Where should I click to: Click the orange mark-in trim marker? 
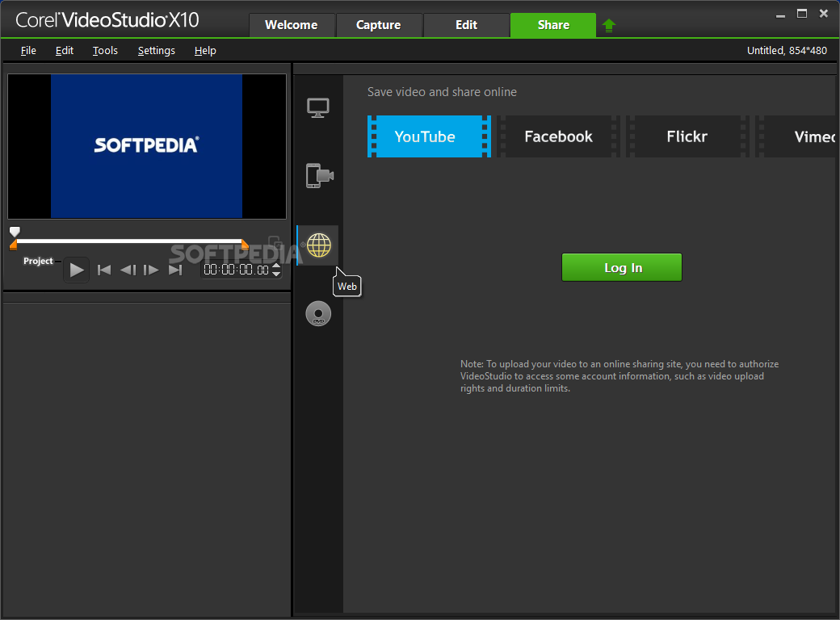click(14, 245)
